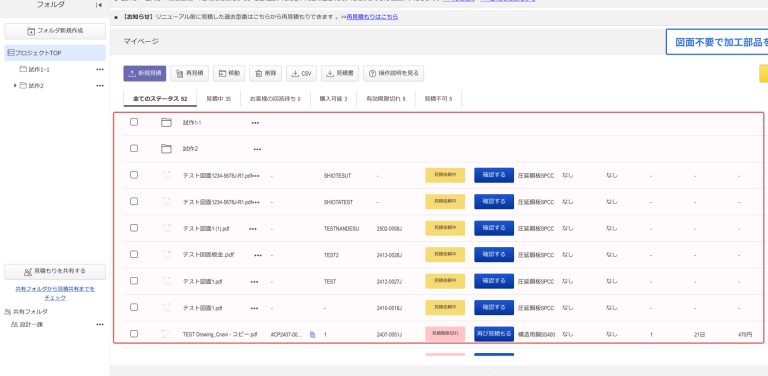The image size is (768, 376).
Task: Click the 再見積もりはこちら link
Action: 372,17
